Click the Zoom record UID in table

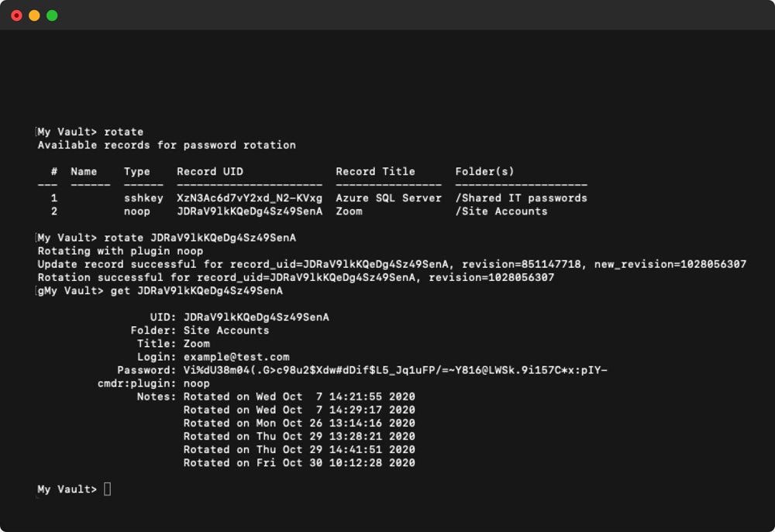tap(249, 211)
